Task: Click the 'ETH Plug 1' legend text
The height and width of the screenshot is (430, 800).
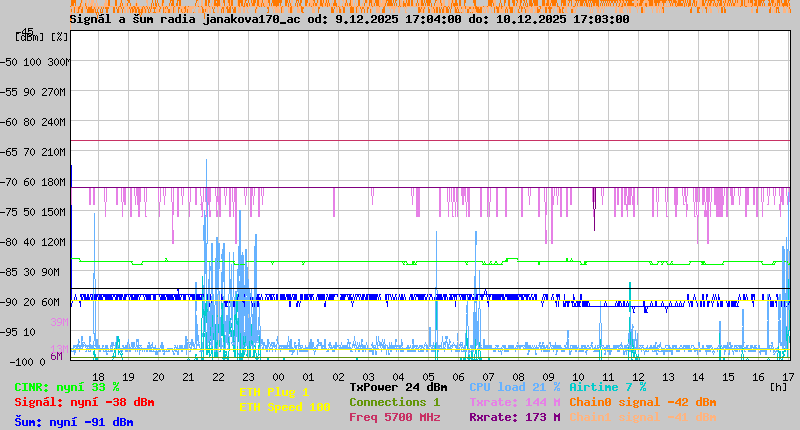Action: [x=274, y=392]
